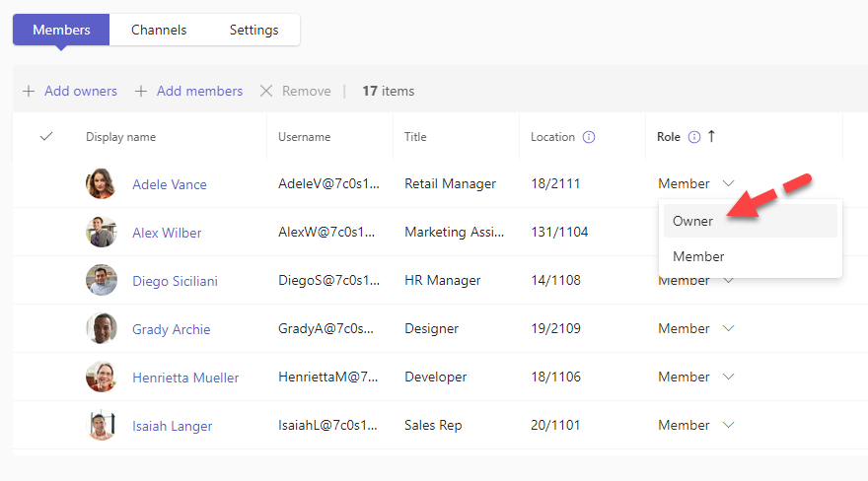
Task: Click the Role info icon
Action: click(694, 137)
